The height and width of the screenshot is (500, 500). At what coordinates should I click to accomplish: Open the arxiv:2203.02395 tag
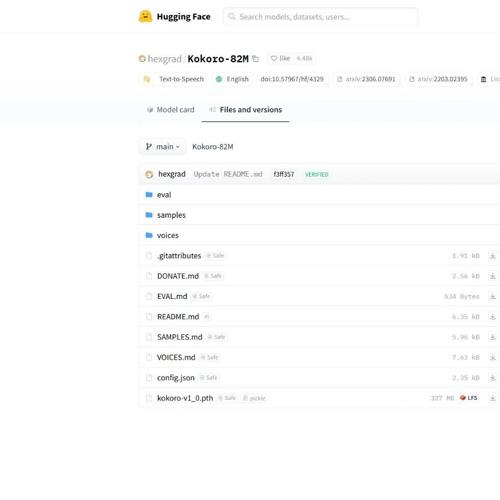(438, 79)
